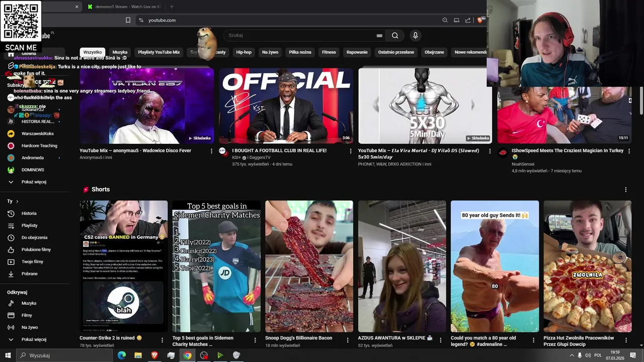644x362 pixels.
Task: Open options menu for KSI football club video
Action: pos(351,151)
